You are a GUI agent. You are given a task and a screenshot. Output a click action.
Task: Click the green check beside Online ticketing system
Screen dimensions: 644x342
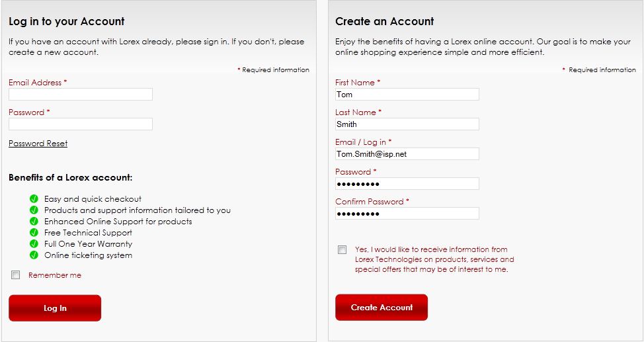point(34,255)
